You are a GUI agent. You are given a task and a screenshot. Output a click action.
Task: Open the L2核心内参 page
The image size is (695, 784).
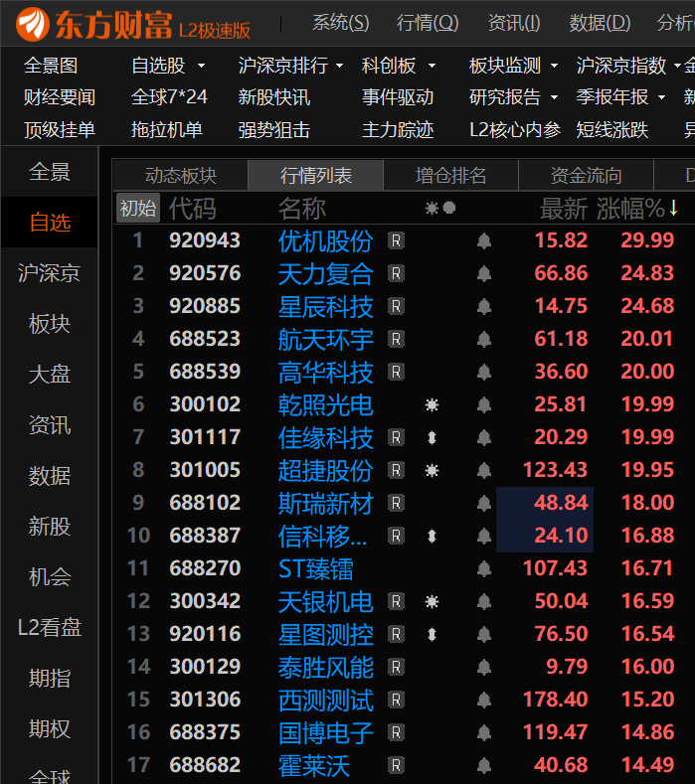[x=515, y=130]
